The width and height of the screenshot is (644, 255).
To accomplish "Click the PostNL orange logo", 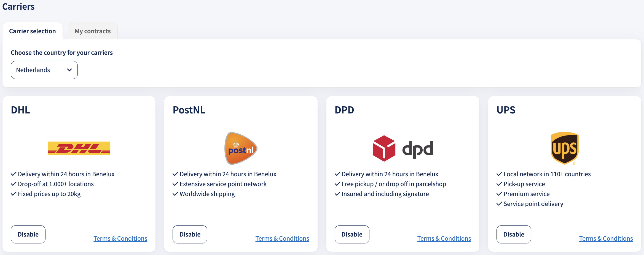I will click(241, 148).
